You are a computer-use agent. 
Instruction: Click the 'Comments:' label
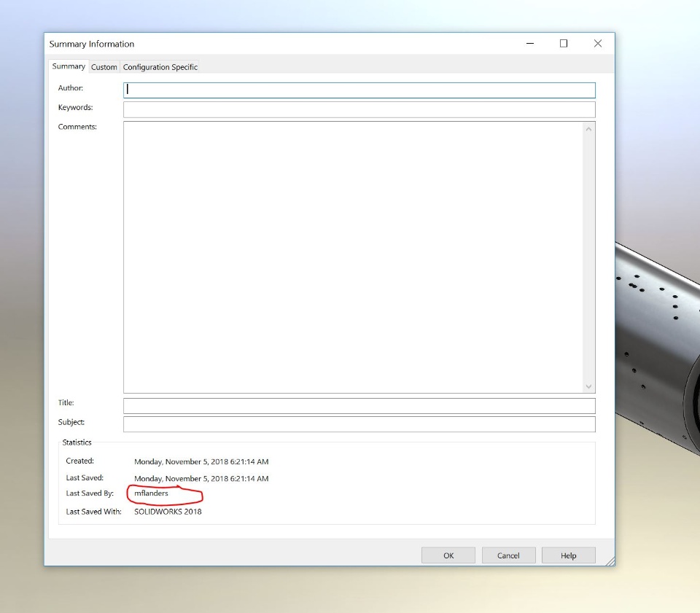[77, 127]
